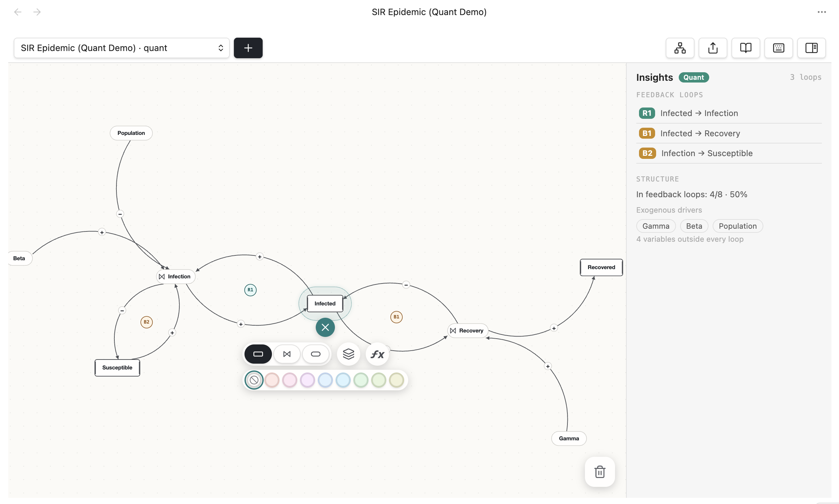This screenshot has height=504, width=839.
Task: Click the B2 loop marker on canvas
Action: (147, 322)
